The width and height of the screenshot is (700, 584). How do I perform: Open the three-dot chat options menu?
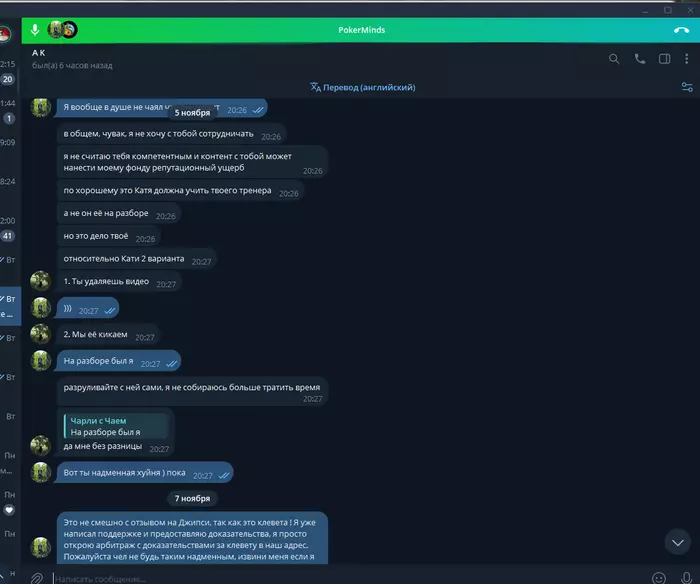(687, 59)
